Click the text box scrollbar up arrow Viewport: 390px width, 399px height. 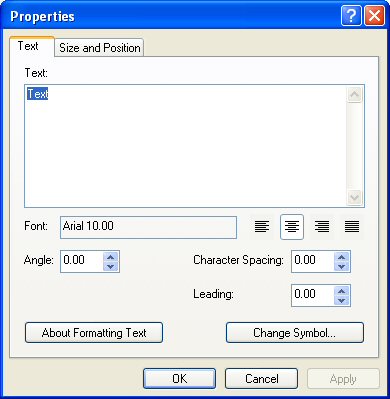point(354,95)
